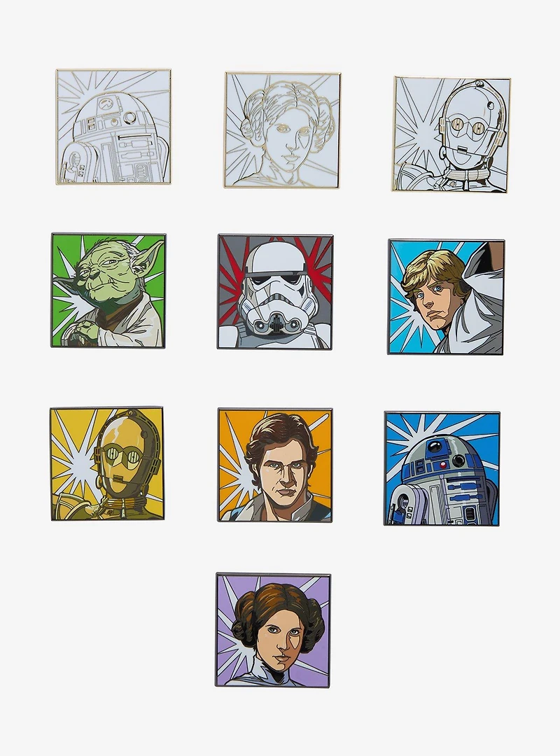
Task: Open the Yoda pin on green background
Action: [108, 290]
